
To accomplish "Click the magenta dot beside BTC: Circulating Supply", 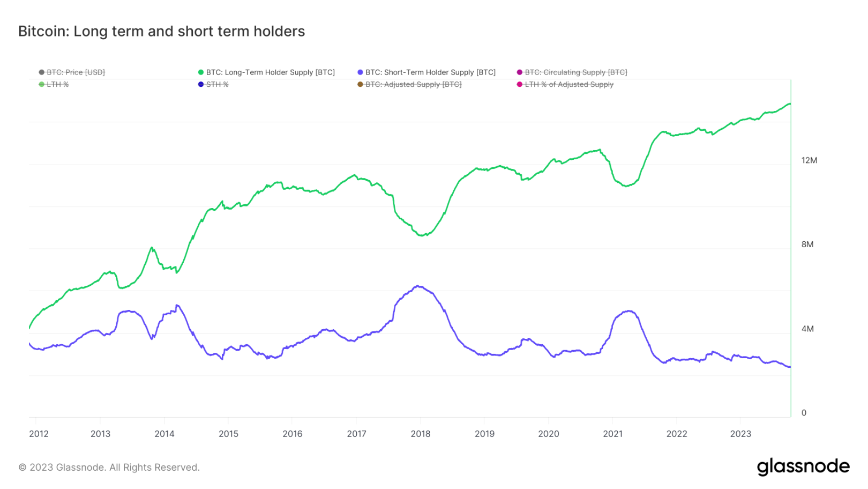I will (x=519, y=72).
